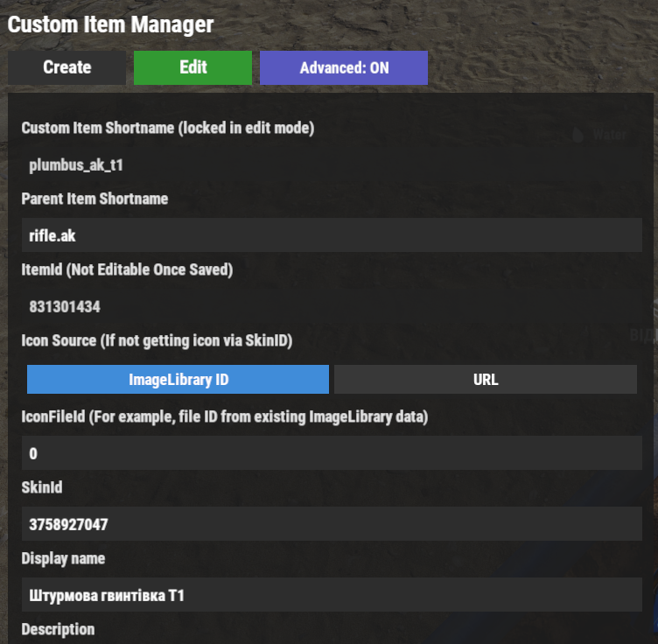Switch to the Create mode button
The image size is (658, 644).
coord(66,67)
